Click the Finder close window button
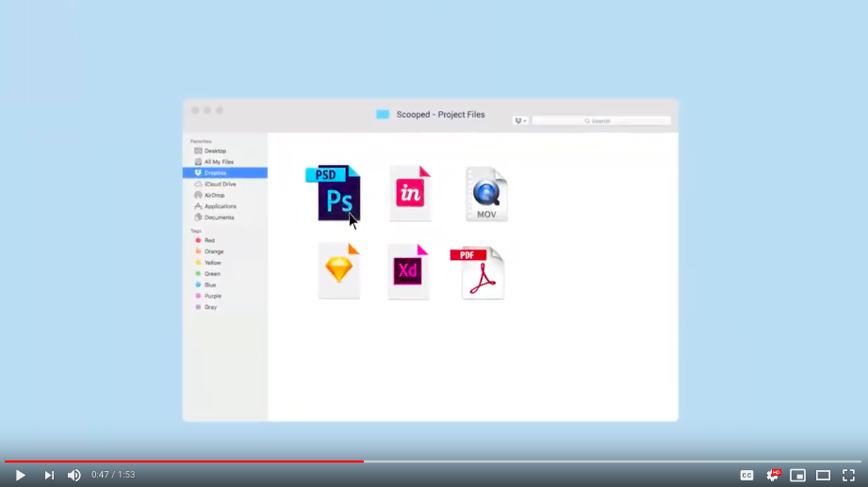Viewport: 868px width, 487px height. (x=195, y=110)
